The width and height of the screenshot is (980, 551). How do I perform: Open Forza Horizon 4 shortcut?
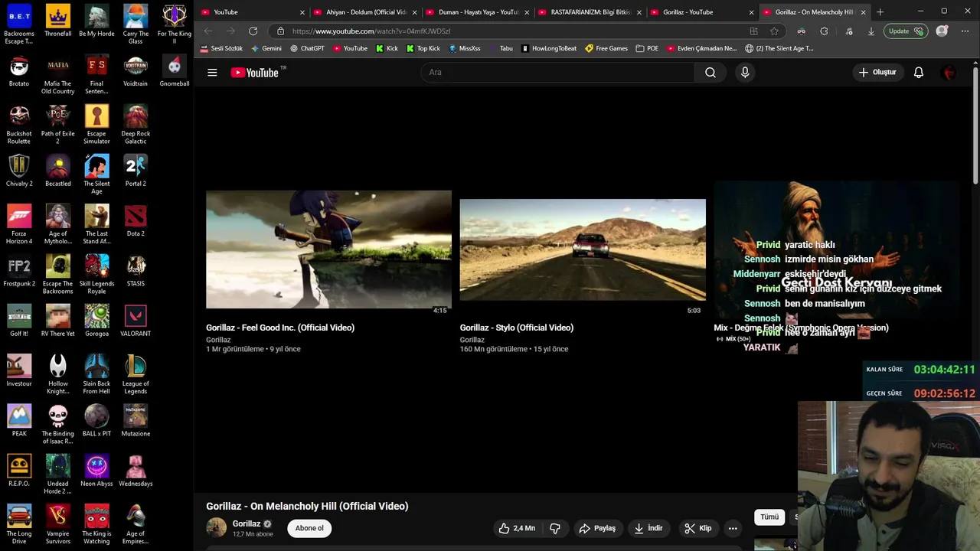point(19,224)
